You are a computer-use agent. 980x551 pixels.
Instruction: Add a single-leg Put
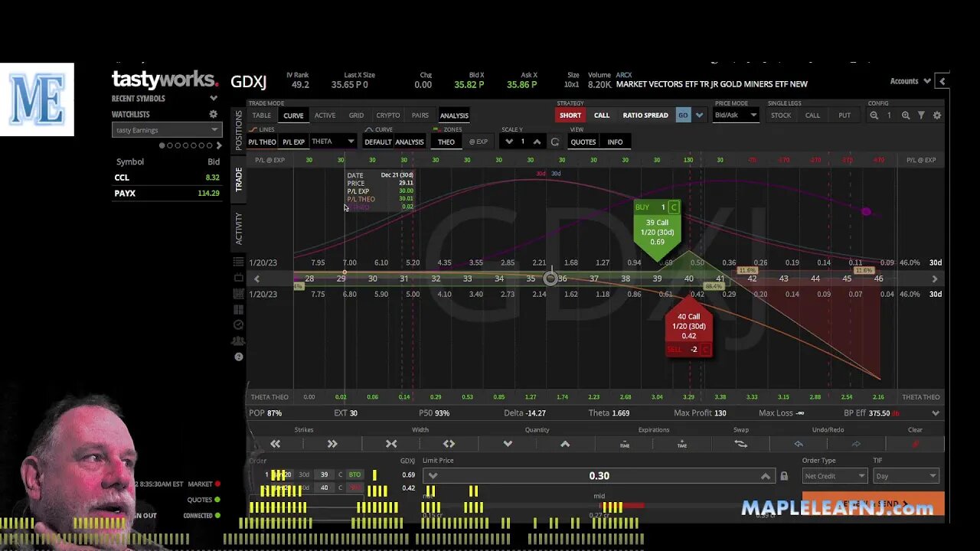844,116
